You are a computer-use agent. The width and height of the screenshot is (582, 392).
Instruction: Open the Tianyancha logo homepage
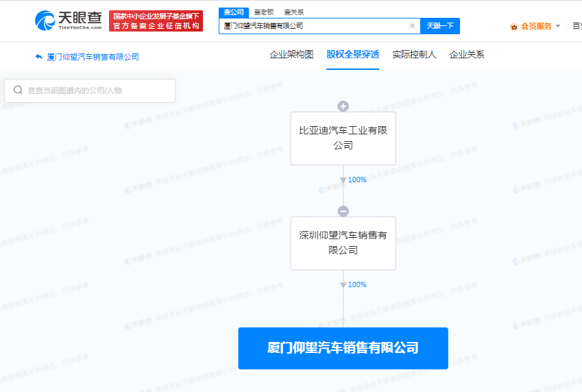69,21
